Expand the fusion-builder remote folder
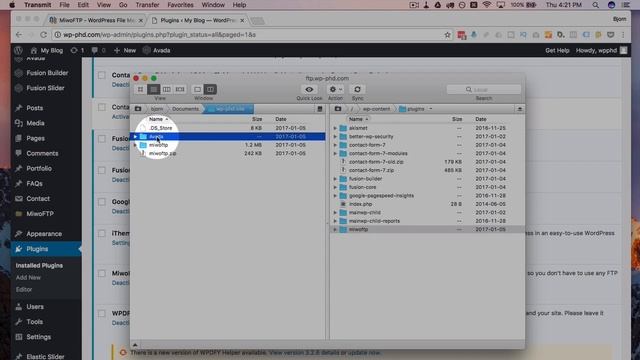 (x=335, y=179)
